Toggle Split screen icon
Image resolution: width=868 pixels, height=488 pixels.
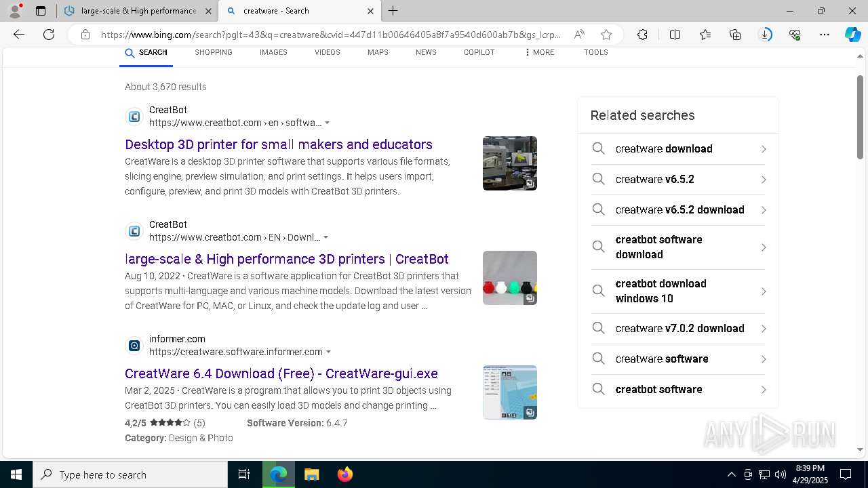675,35
